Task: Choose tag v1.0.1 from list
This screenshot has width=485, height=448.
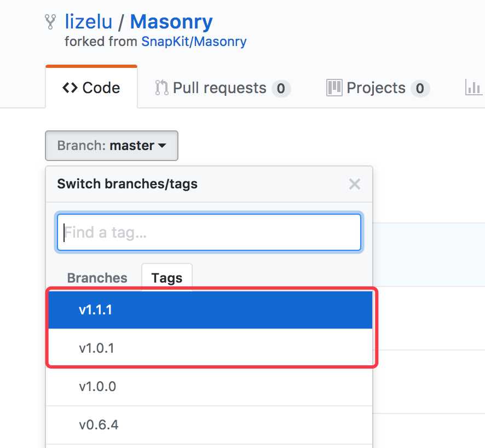Action: (210, 348)
